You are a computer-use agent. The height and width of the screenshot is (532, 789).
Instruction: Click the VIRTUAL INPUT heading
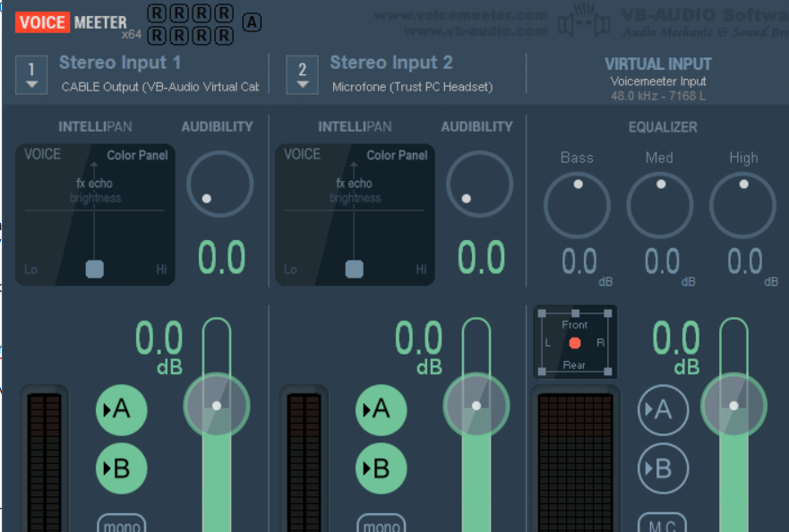[657, 64]
